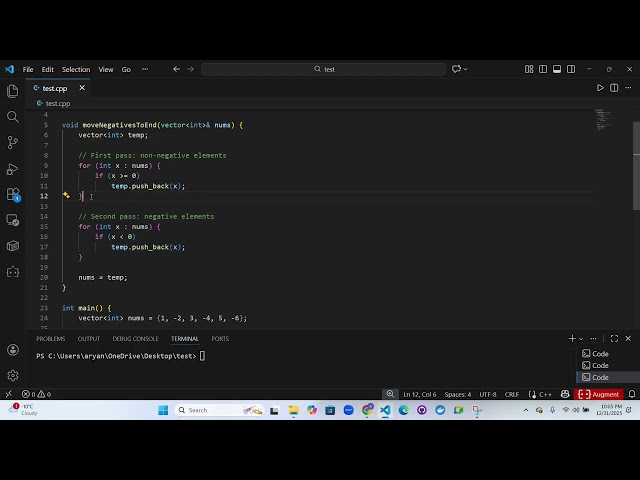Click the split editor icon
This screenshot has width=640, height=480.
(x=614, y=88)
